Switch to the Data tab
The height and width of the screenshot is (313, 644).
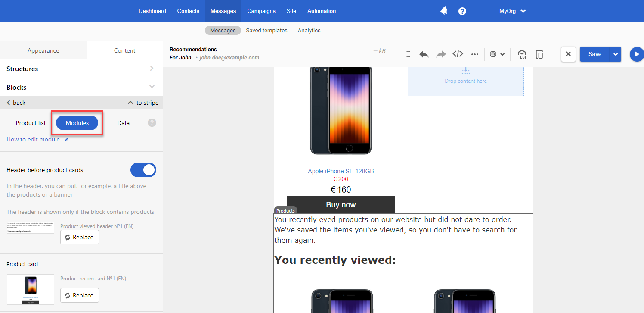(124, 123)
